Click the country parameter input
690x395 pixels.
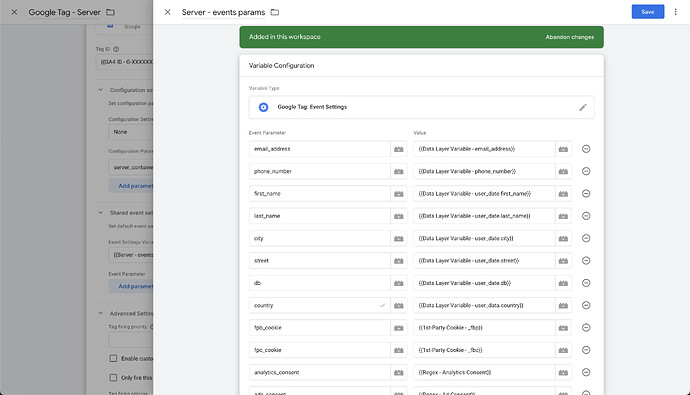pyautogui.click(x=319, y=305)
